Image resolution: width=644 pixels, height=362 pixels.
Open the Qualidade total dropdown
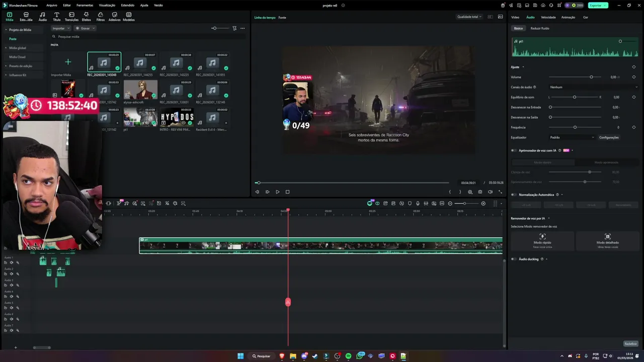click(x=469, y=17)
